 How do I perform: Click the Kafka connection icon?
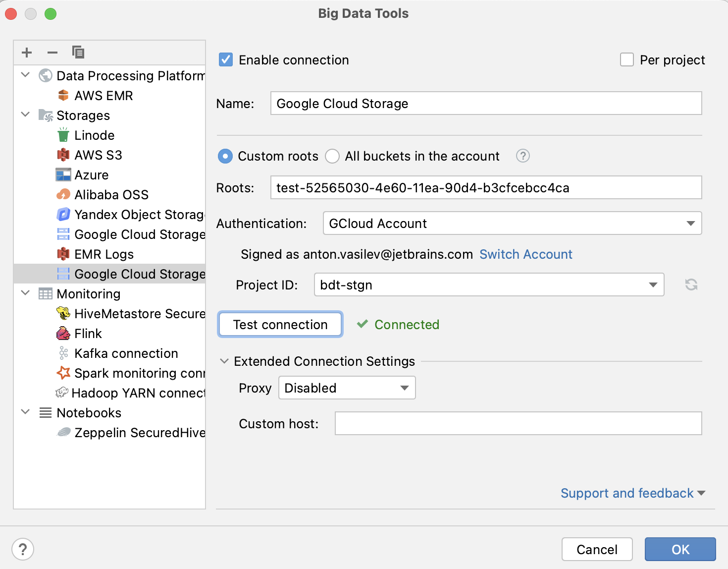click(x=64, y=353)
